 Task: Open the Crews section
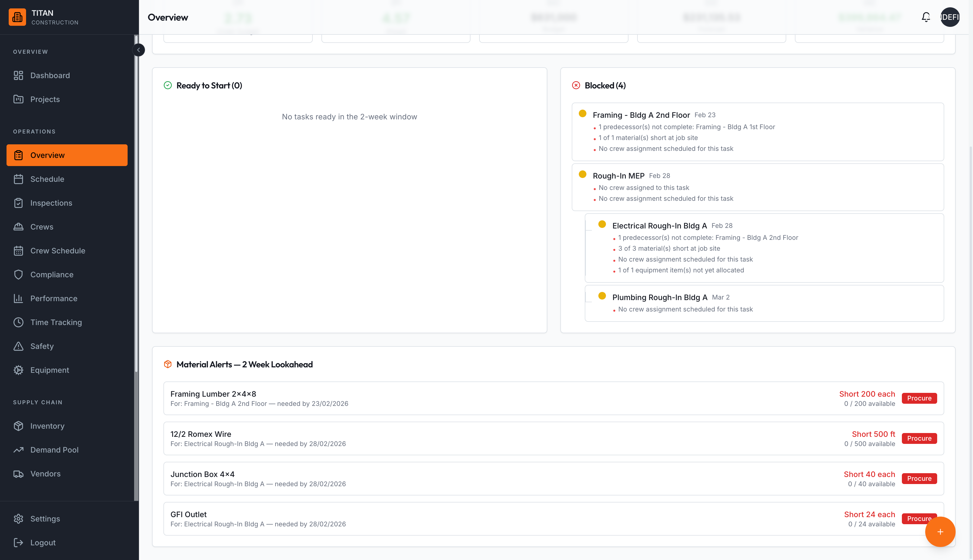67,227
